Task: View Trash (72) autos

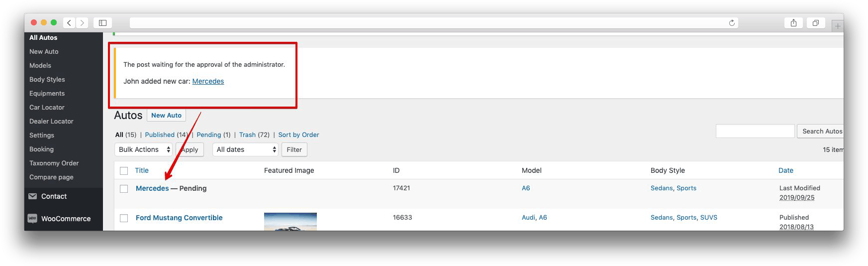Action: point(254,134)
